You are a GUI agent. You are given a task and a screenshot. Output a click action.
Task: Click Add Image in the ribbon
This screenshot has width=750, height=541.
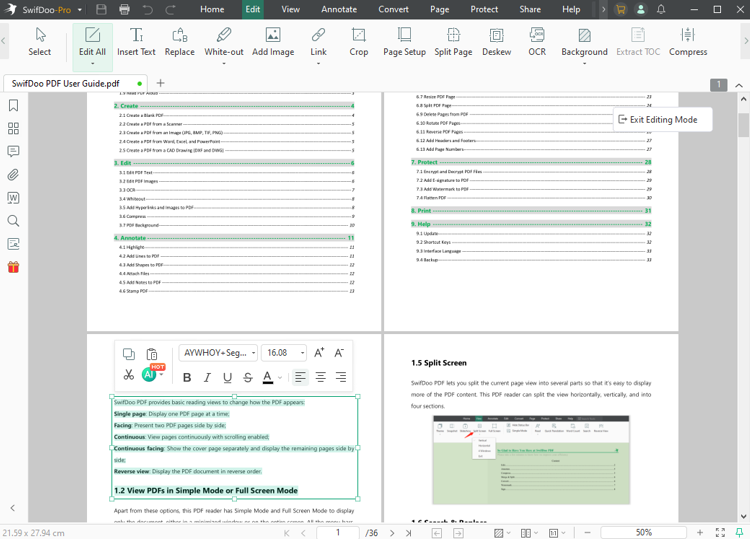pos(273,42)
